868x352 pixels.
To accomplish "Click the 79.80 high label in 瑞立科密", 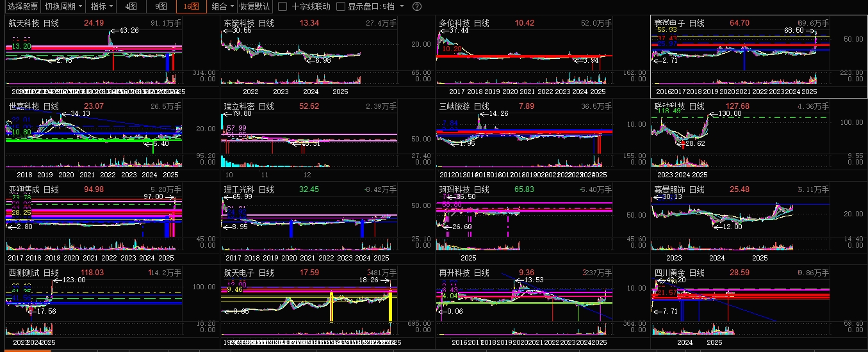I will (x=242, y=113).
